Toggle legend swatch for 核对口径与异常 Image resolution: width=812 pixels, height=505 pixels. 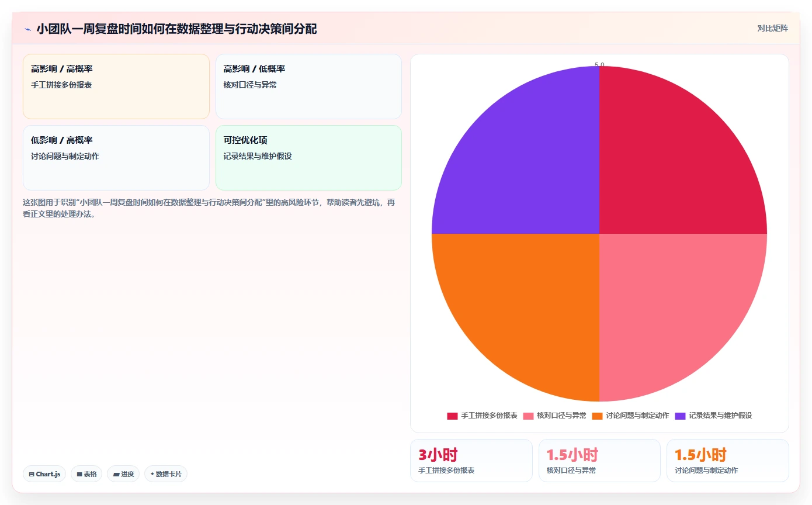pos(528,416)
